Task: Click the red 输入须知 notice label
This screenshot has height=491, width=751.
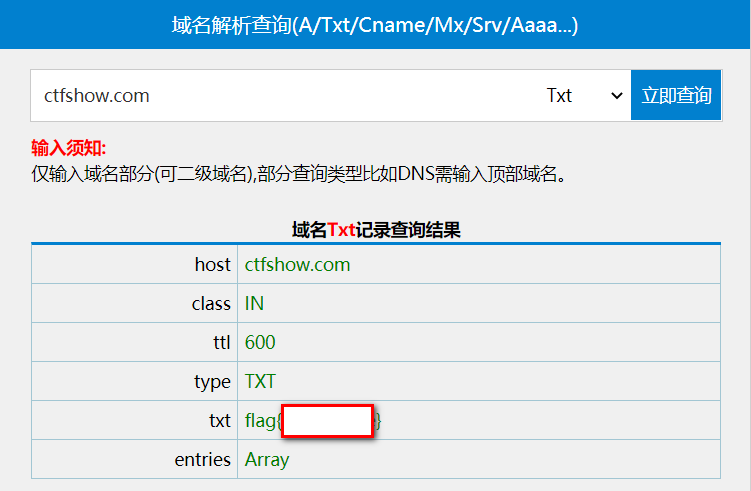Action: 68,149
